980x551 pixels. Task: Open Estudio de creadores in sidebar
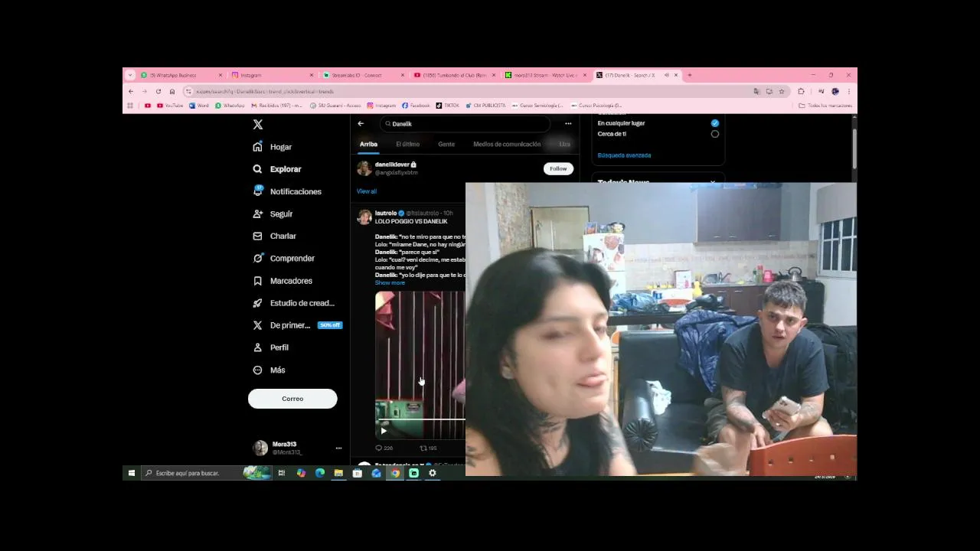tap(293, 303)
